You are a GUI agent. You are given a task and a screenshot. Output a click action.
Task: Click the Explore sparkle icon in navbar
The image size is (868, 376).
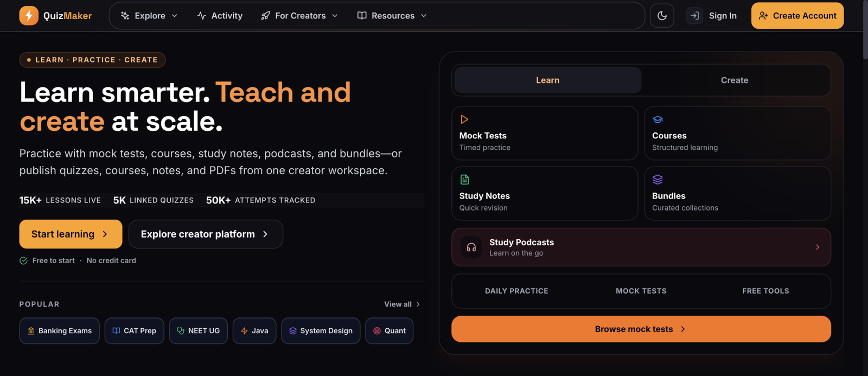point(125,16)
